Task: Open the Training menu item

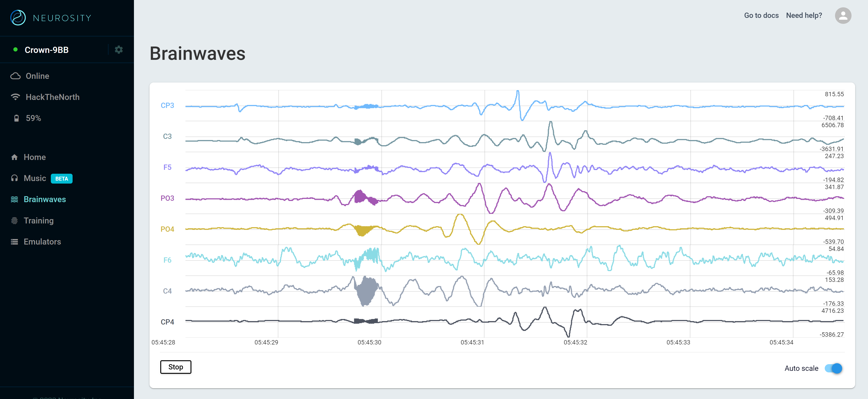Action: tap(38, 220)
